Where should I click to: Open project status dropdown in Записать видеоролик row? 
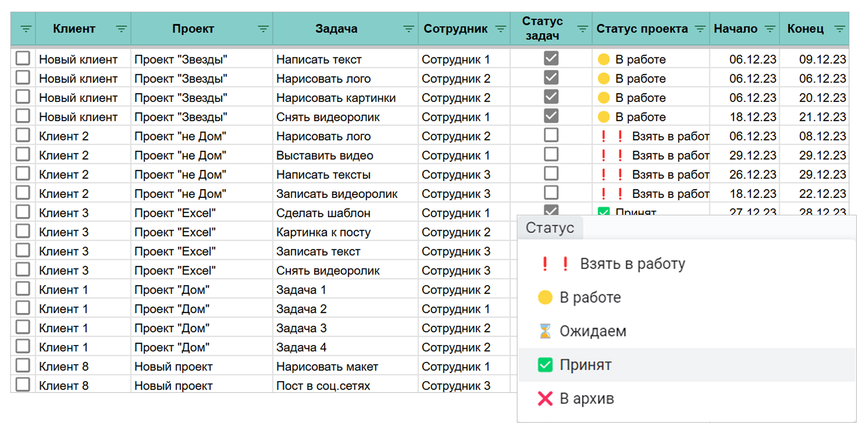(x=651, y=194)
